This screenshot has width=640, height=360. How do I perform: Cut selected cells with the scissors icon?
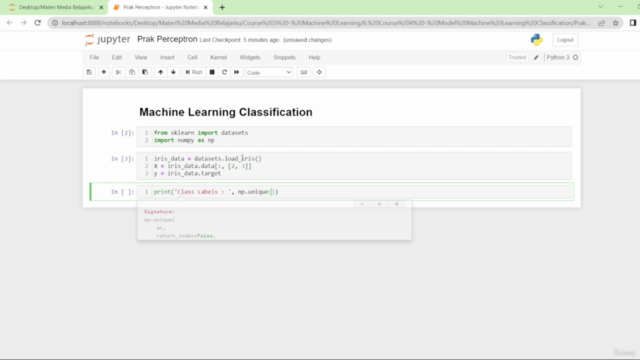click(119, 72)
